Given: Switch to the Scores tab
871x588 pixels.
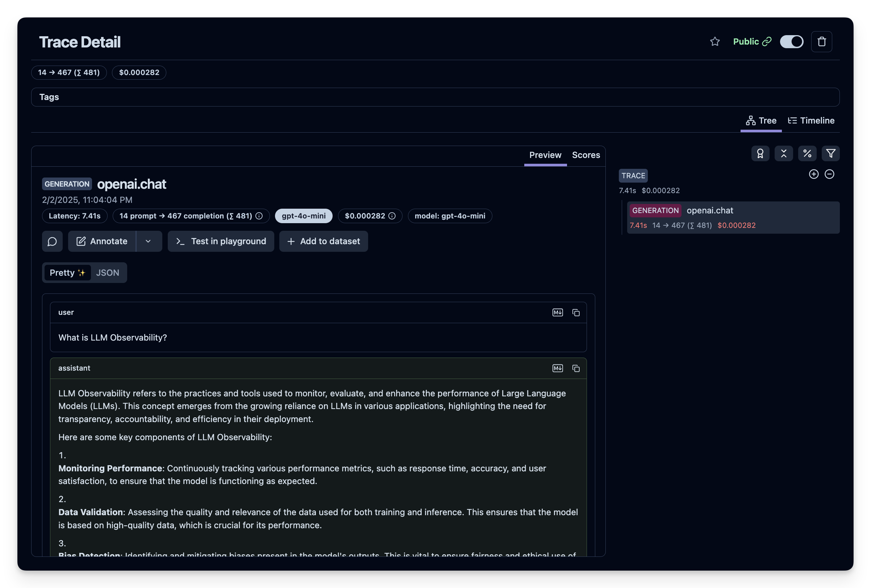Looking at the screenshot, I should pyautogui.click(x=585, y=155).
